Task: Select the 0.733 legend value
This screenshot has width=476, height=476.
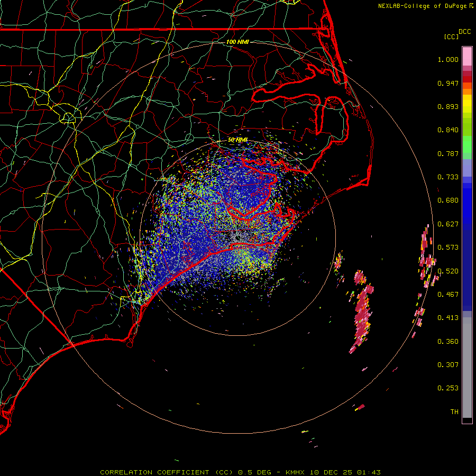Action: (448, 177)
